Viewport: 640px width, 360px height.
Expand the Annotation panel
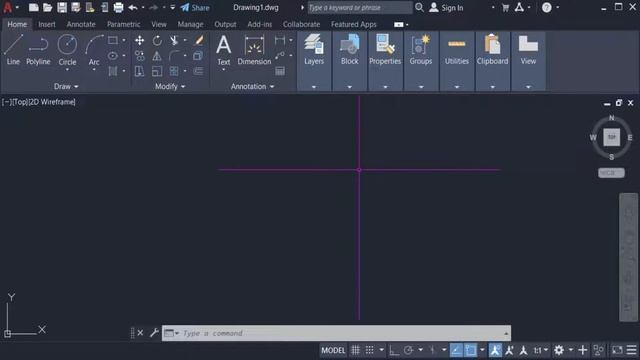(x=252, y=87)
